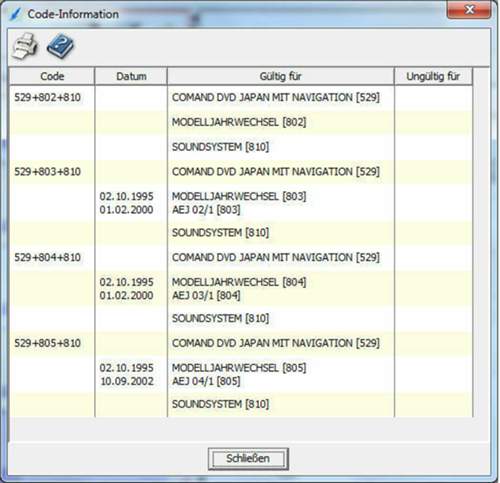Click date 10.09.2002
500x483 pixels.
click(127, 381)
